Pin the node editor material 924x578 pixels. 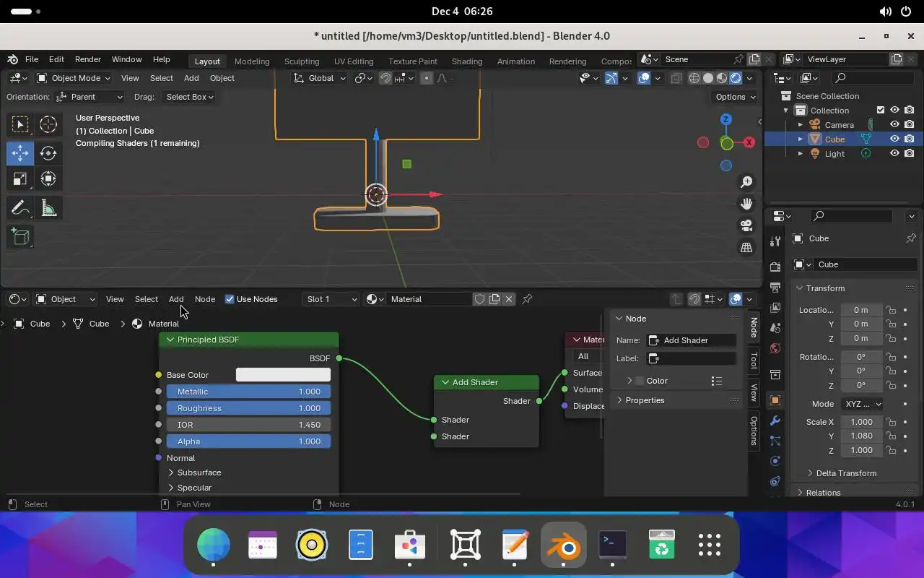527,299
